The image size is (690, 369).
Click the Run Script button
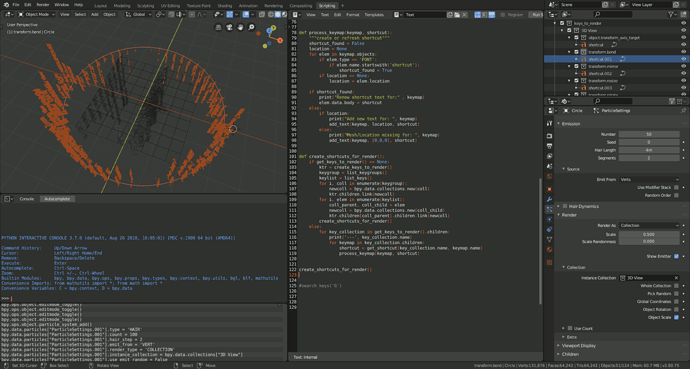coord(536,15)
